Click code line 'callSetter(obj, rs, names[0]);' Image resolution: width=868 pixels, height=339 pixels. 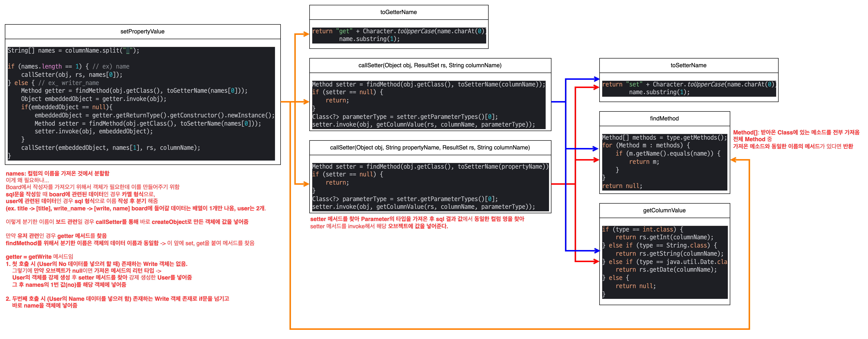point(72,75)
